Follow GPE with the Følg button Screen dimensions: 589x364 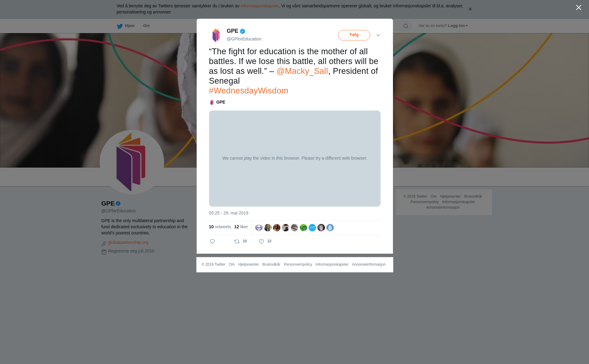354,35
